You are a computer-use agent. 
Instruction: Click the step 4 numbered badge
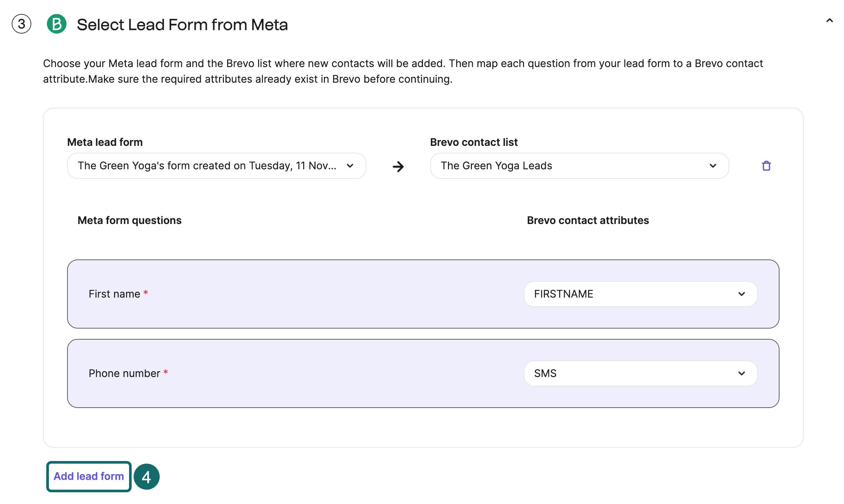point(147,477)
